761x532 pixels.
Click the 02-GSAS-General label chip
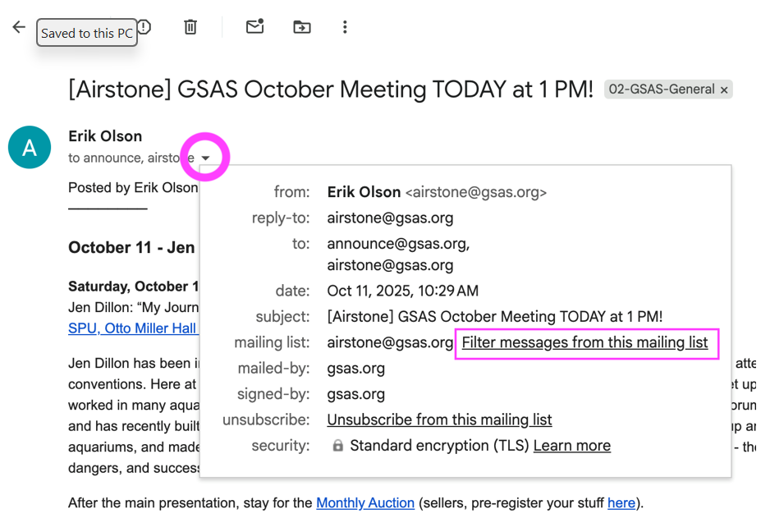click(662, 89)
